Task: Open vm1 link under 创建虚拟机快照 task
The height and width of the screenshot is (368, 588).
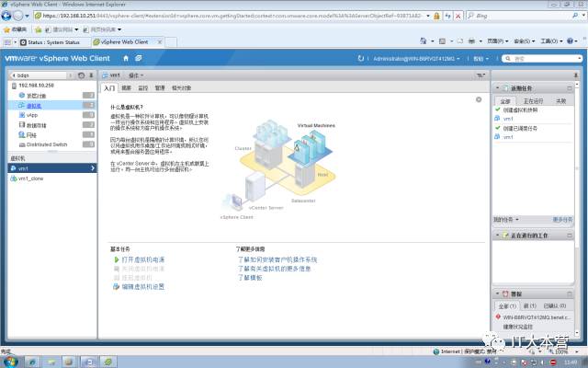Action: click(508, 119)
